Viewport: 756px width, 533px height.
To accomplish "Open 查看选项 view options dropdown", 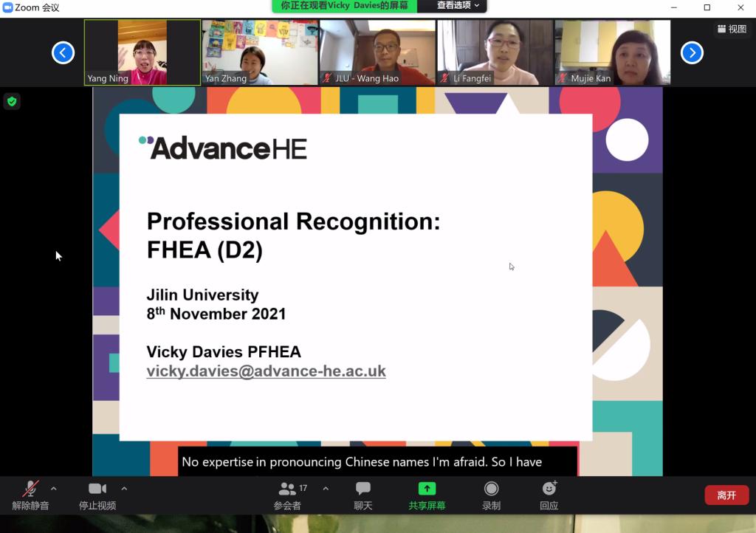I will click(458, 5).
